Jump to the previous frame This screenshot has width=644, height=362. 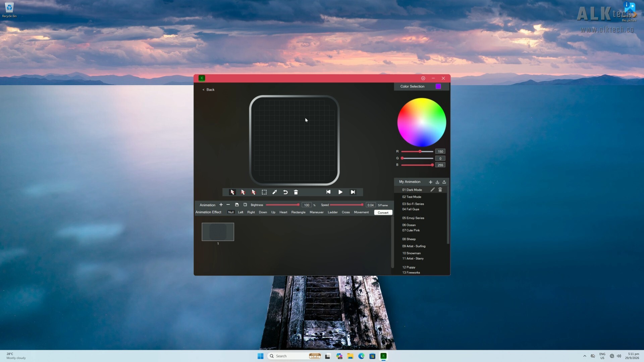point(328,192)
